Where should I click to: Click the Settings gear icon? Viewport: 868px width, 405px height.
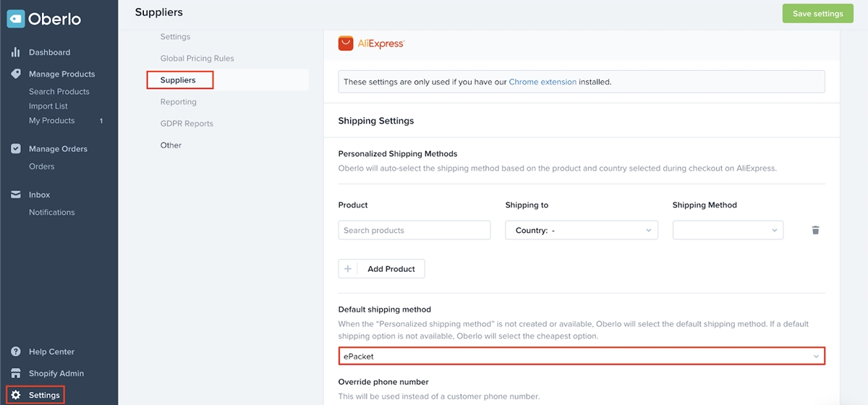pyautogui.click(x=16, y=395)
